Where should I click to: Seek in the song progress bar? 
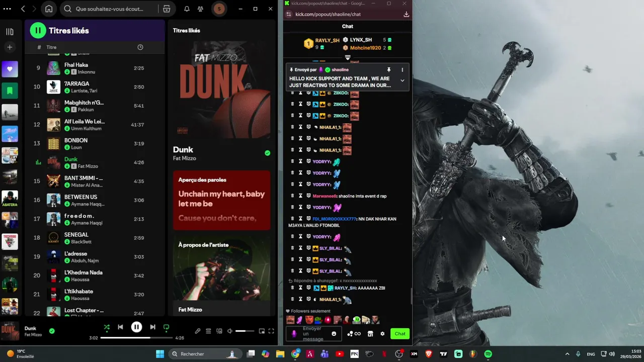(x=136, y=338)
